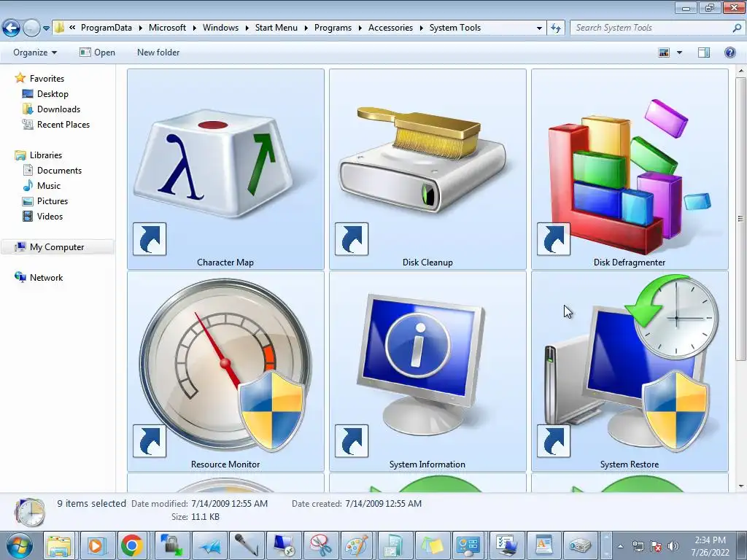The height and width of the screenshot is (560, 747).
Task: Click the scrollbar up arrow
Action: 741,71
